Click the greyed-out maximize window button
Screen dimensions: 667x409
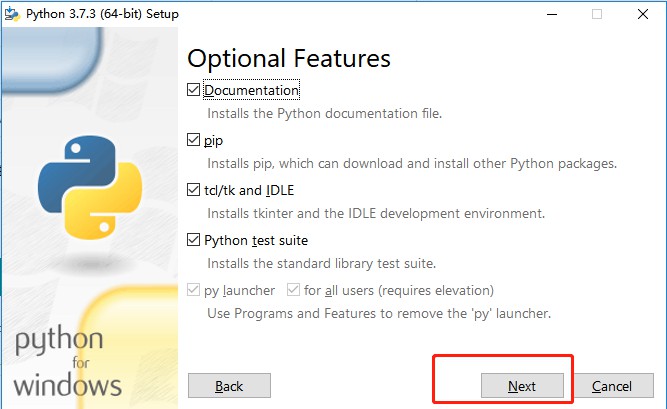tap(597, 14)
